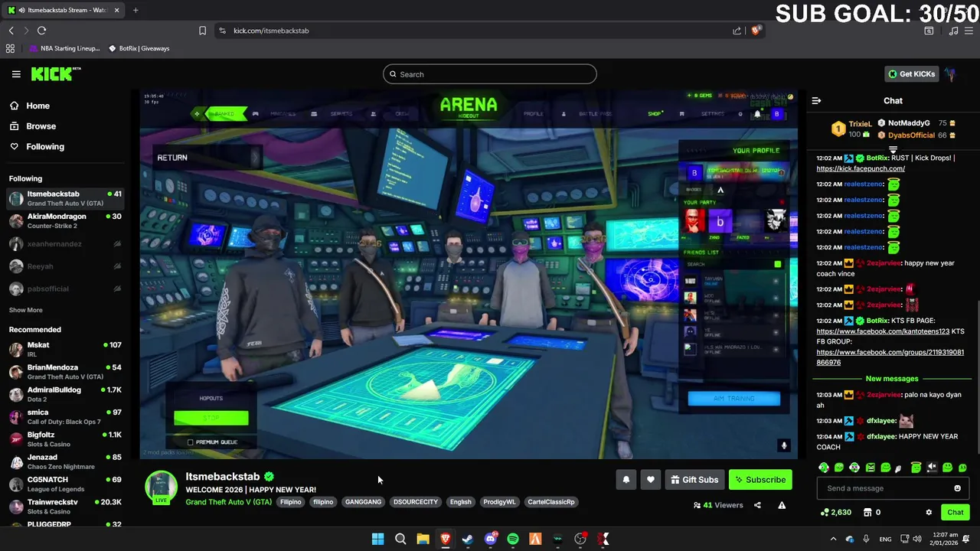
Task: Go back with browser back arrow
Action: (11, 31)
